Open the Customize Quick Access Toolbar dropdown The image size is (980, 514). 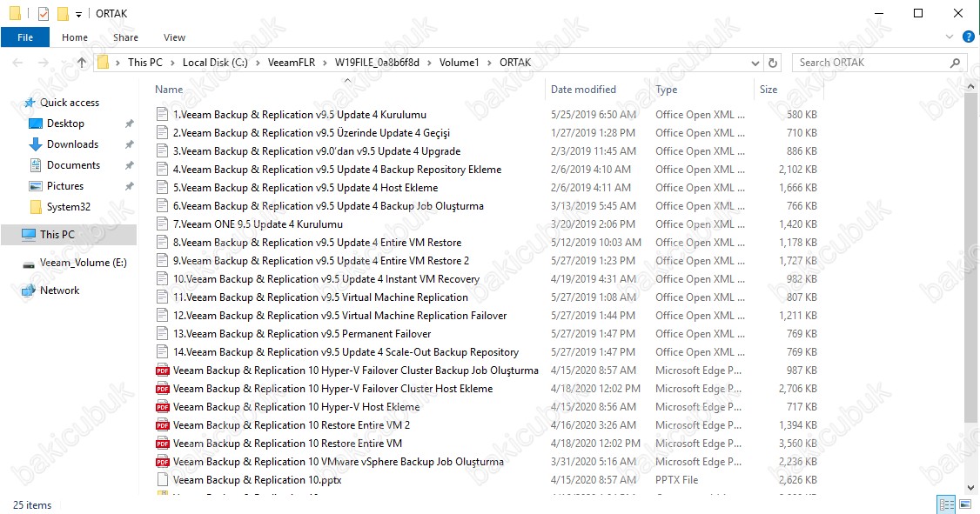[x=78, y=14]
